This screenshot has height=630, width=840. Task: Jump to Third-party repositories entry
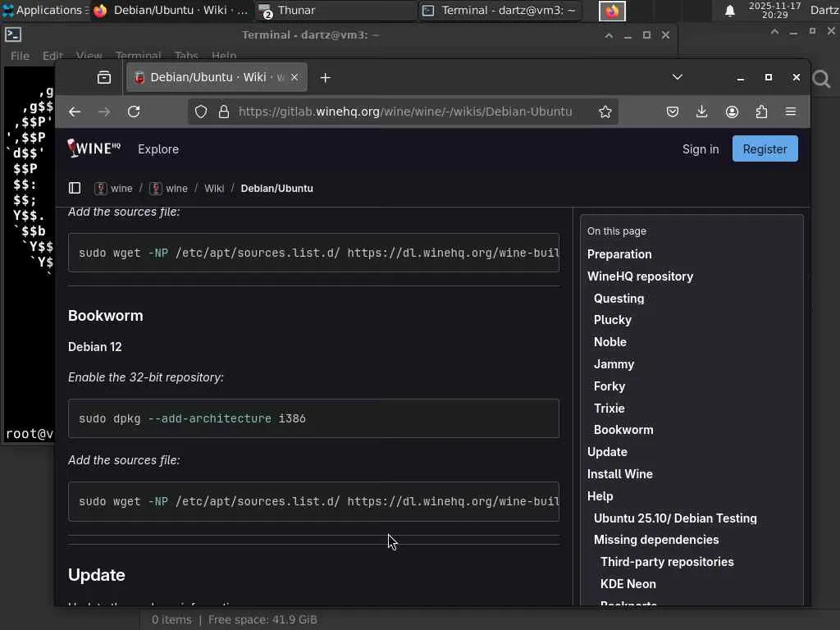tap(667, 562)
